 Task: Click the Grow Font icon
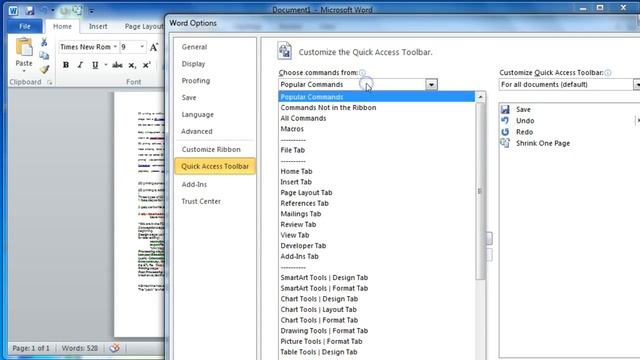(154, 47)
